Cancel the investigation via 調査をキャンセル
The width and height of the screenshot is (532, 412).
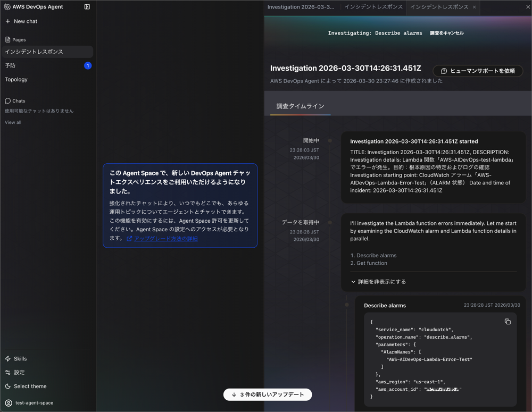tap(447, 33)
